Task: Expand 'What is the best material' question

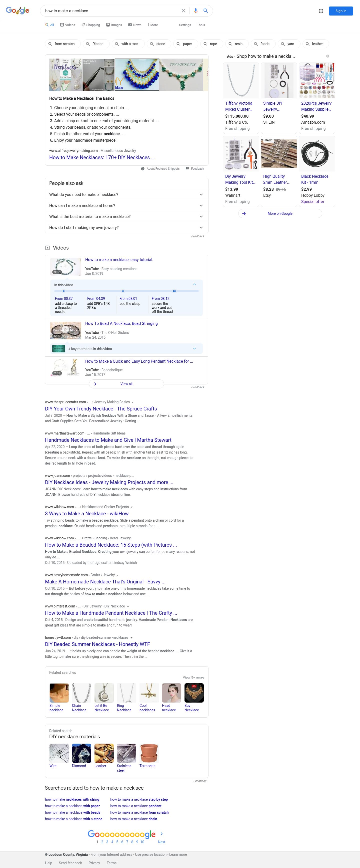Action: (126, 217)
